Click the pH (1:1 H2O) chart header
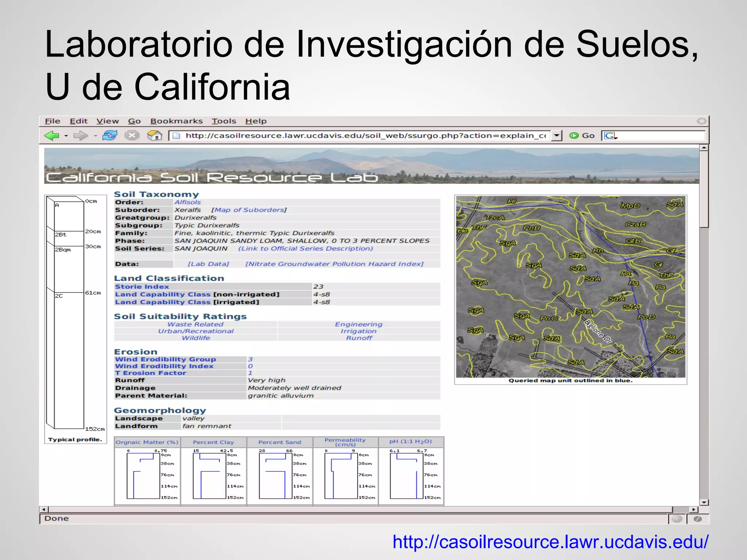 [411, 442]
